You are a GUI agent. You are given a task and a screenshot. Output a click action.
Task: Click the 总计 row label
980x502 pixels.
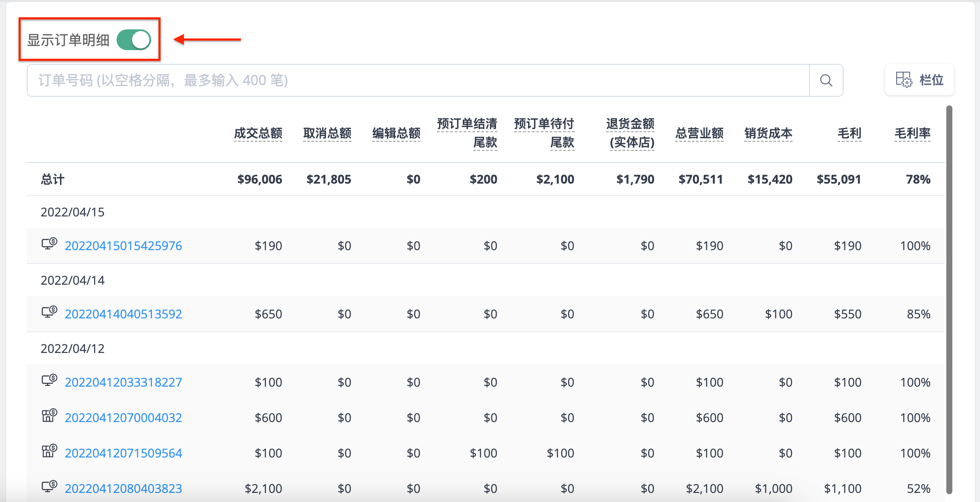[x=53, y=179]
